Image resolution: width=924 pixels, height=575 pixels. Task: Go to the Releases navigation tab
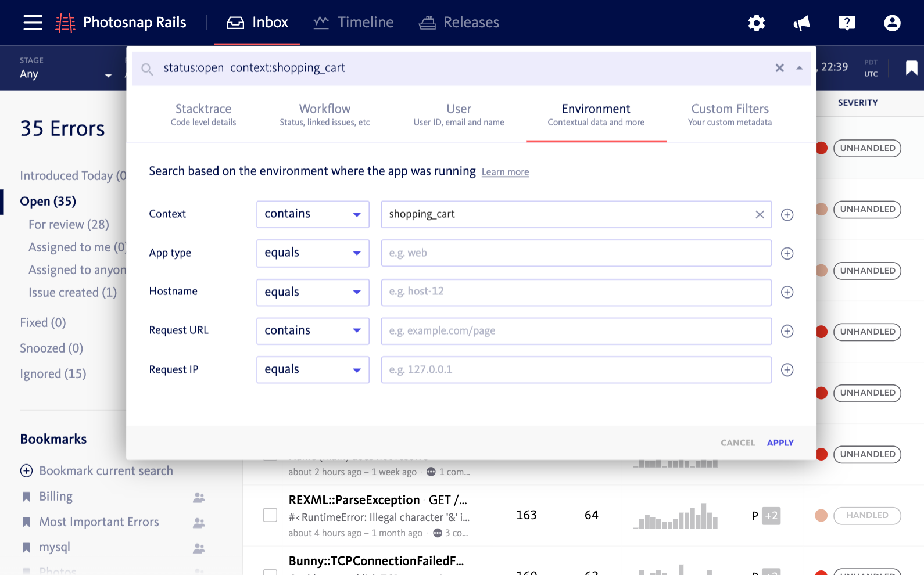point(459,23)
